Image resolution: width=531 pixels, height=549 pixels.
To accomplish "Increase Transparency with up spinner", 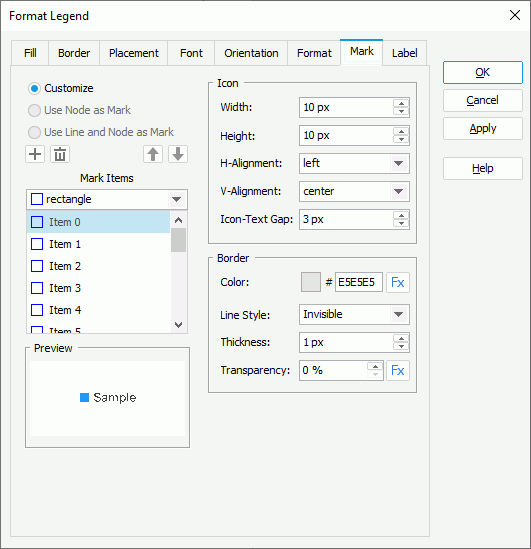I will (375, 366).
